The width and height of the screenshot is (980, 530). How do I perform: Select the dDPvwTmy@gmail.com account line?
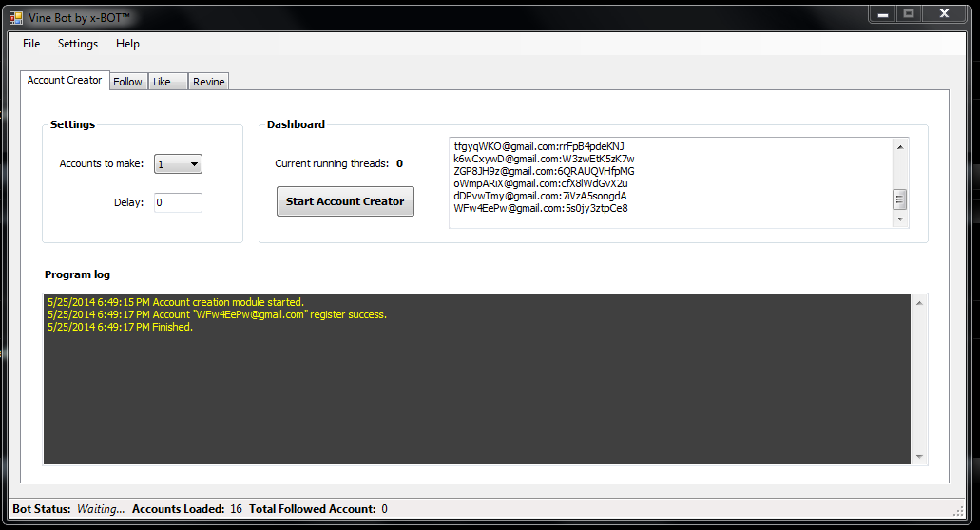coord(540,196)
